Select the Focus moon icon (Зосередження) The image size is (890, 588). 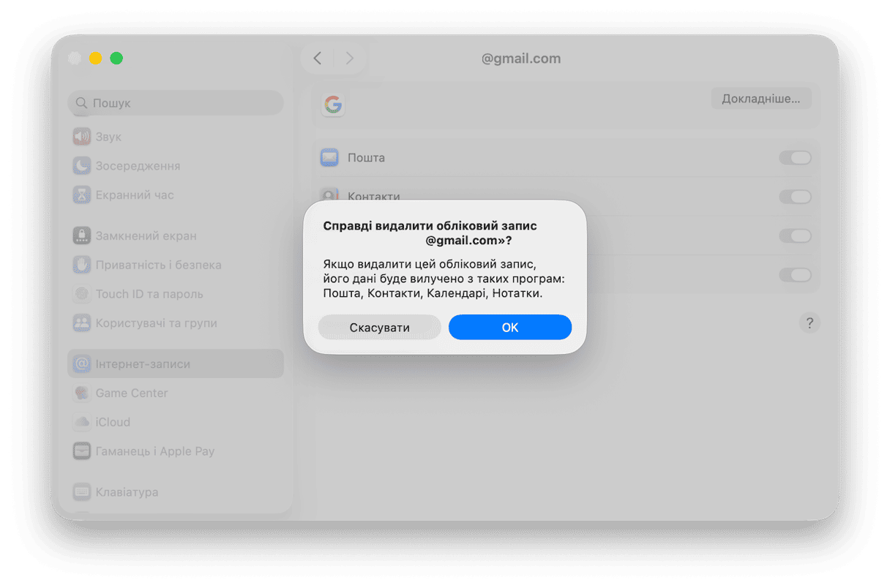(82, 166)
